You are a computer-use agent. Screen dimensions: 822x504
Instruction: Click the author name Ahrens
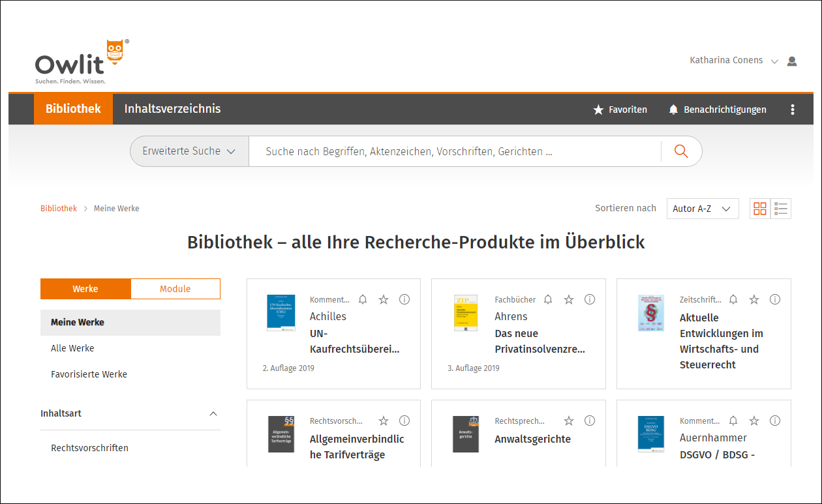click(511, 316)
